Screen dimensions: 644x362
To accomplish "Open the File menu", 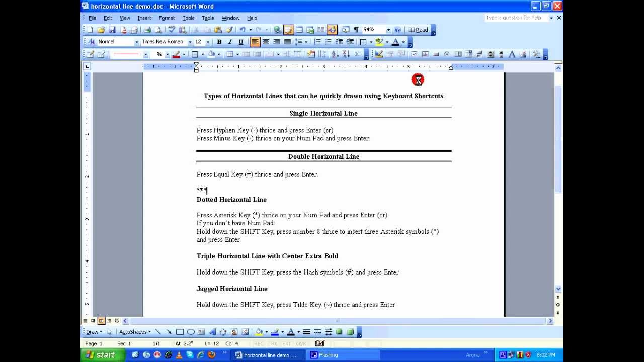I will (x=92, y=18).
